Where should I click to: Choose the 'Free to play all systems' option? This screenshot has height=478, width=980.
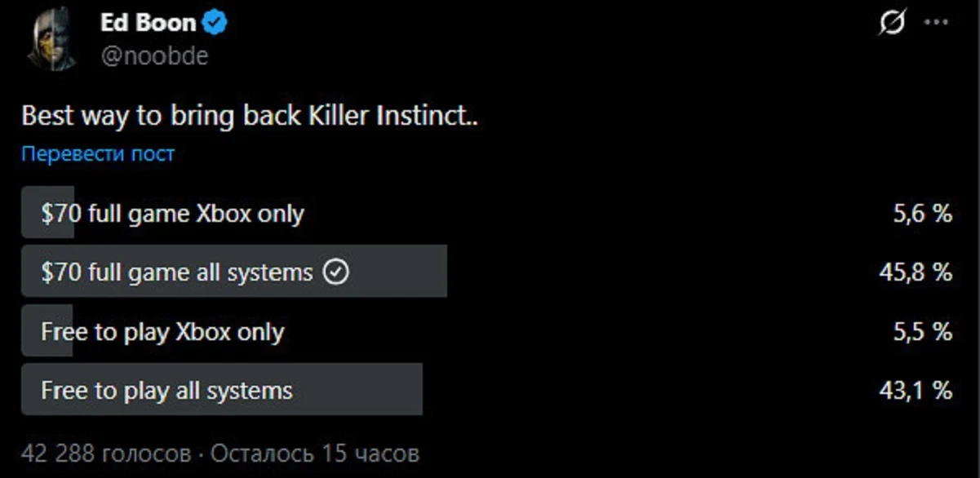tap(166, 391)
